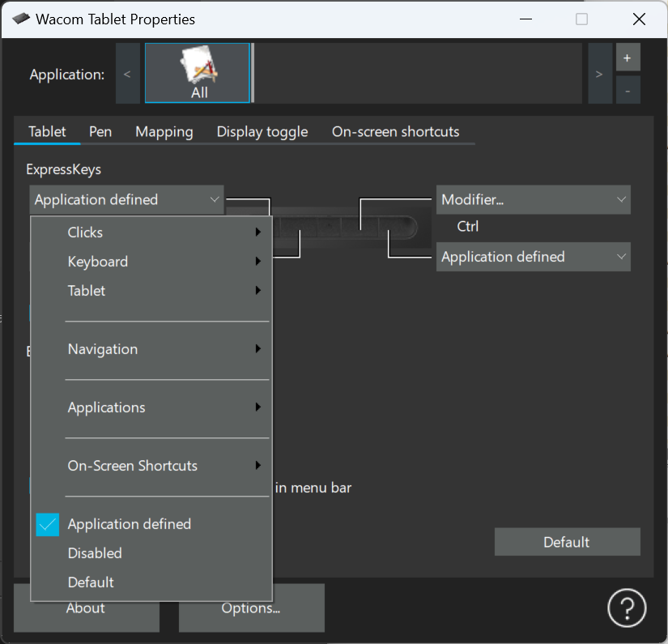Switch to the Display toggle tab
This screenshot has height=644, width=668.
coord(262,132)
